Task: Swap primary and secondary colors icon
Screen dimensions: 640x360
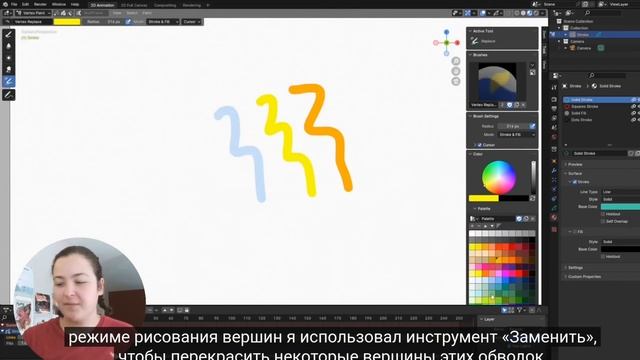Action: [533, 198]
